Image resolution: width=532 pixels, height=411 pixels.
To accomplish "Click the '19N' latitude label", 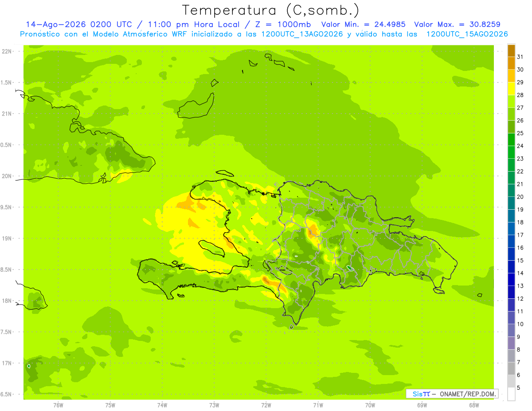I will tap(8, 239).
